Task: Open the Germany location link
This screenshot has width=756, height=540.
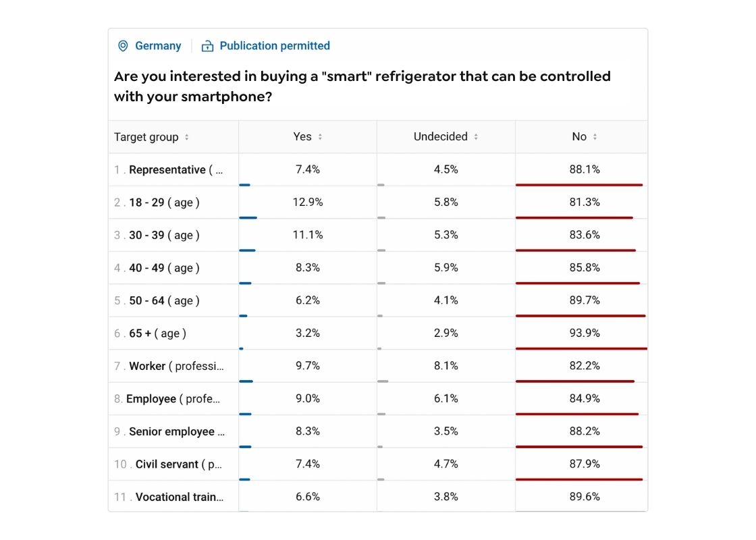Action: [158, 46]
